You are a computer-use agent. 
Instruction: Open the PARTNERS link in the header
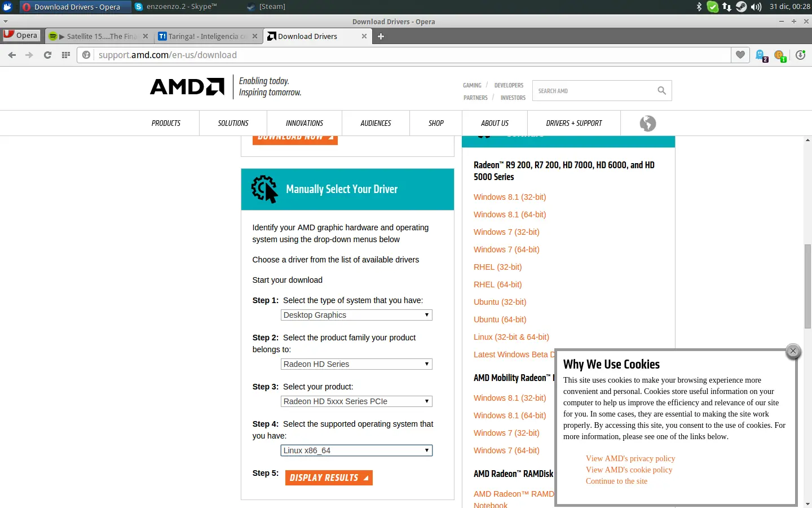(475, 98)
